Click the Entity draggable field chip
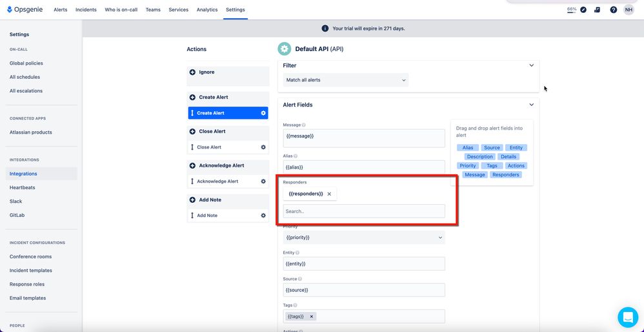The image size is (644, 332). pyautogui.click(x=516, y=147)
